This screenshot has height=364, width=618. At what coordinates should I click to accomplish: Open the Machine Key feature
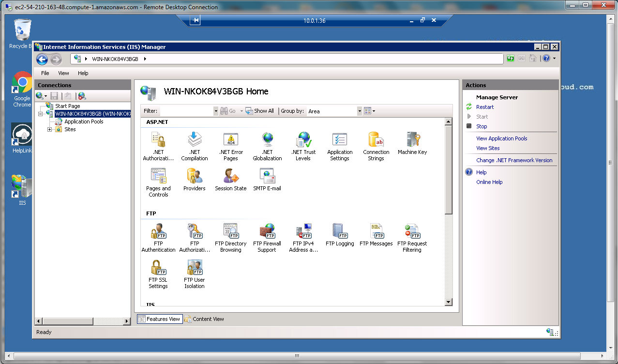click(x=412, y=143)
